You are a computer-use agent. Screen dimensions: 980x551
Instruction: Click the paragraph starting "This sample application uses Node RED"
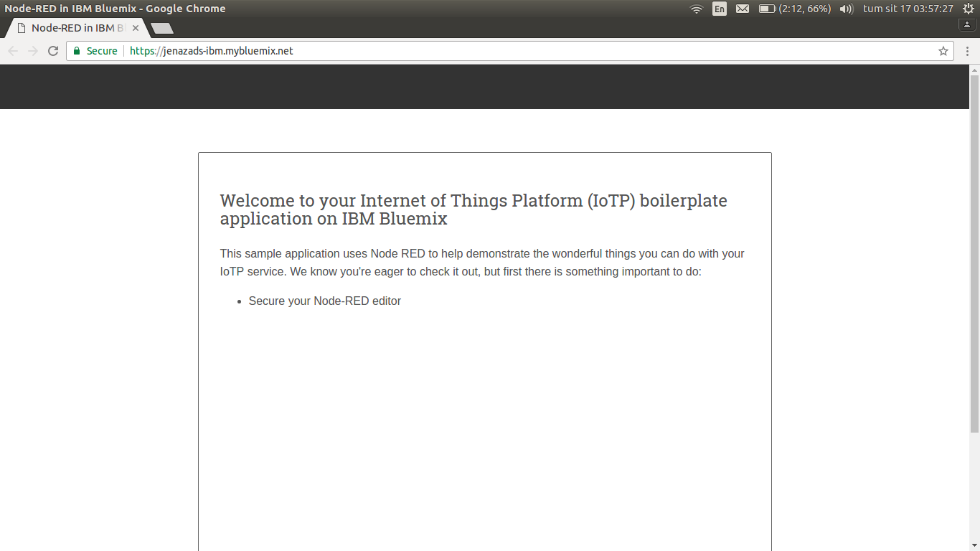482,263
